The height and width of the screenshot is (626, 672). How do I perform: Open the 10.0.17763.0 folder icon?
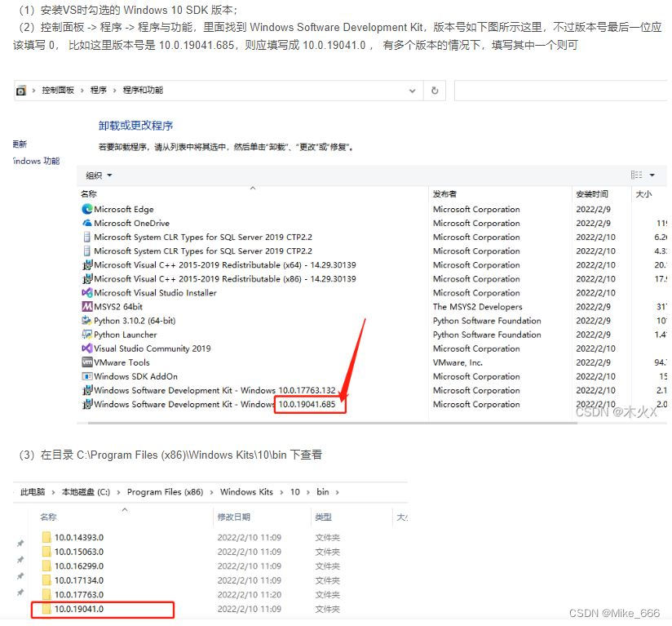pos(46,594)
